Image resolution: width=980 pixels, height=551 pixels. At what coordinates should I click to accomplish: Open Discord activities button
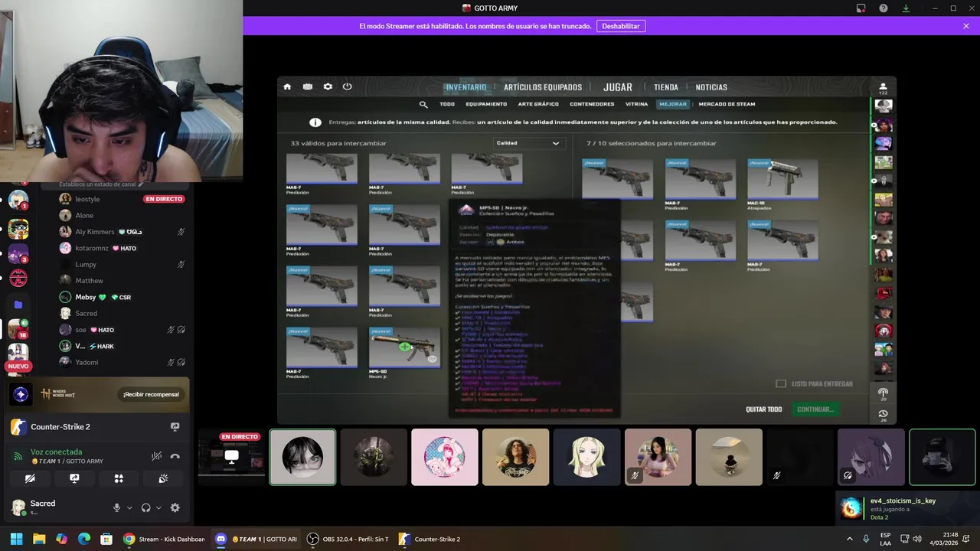(x=119, y=478)
